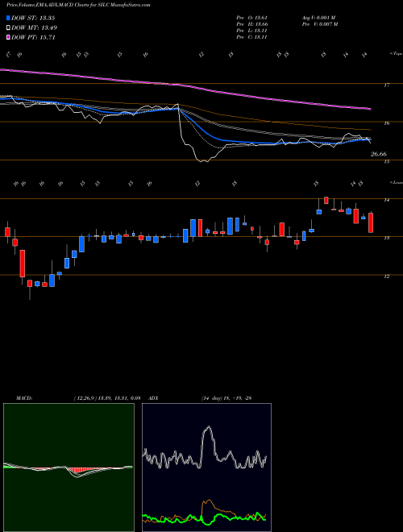Select the 'DOW ST: 13.33' legend text
This screenshot has width=403, height=532.
point(33,18)
